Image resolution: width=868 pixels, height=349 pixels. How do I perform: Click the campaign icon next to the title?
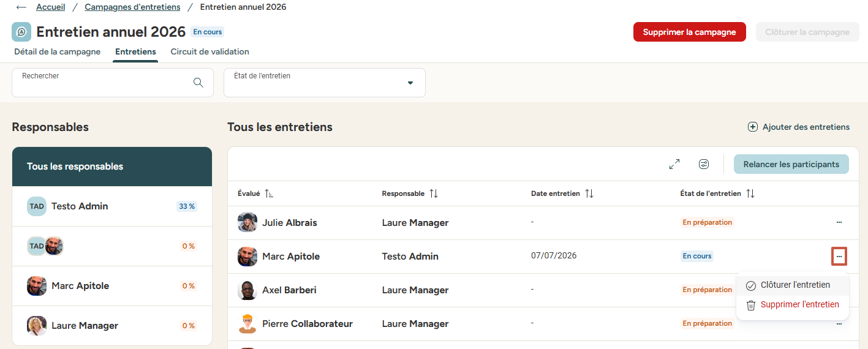[x=21, y=32]
